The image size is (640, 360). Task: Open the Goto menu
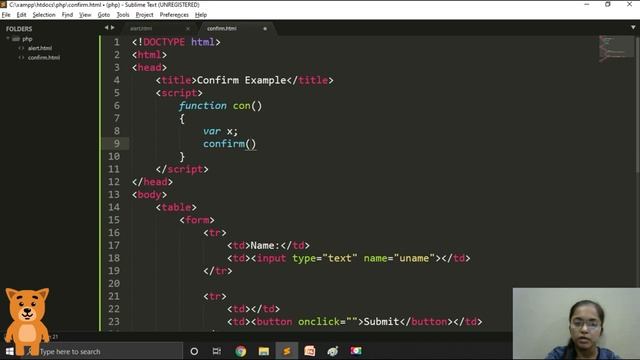click(104, 15)
